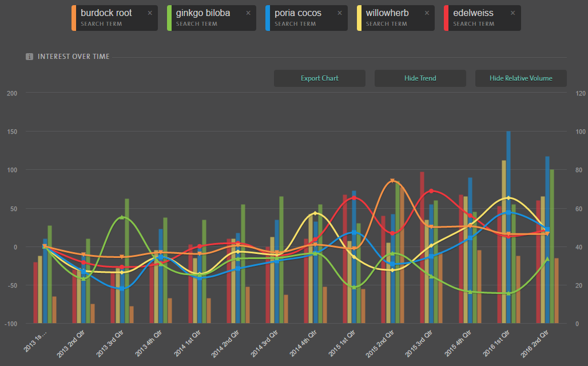Viewport: 588px width, 366px height.
Task: Click the Interest Over Time info icon
Action: pyautogui.click(x=29, y=57)
